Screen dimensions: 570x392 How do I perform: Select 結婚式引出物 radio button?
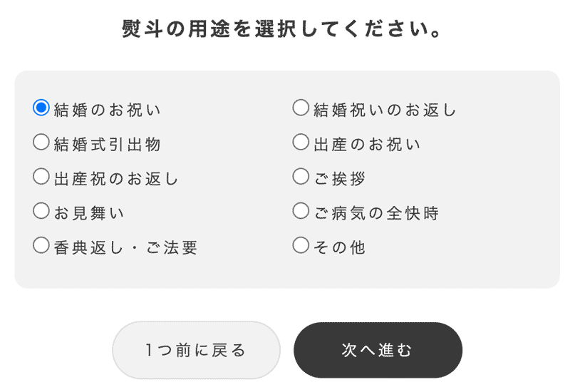[x=41, y=143]
